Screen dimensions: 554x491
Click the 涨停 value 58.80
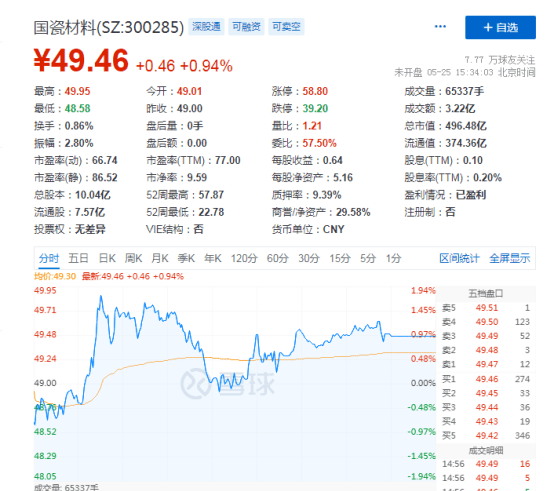(315, 91)
